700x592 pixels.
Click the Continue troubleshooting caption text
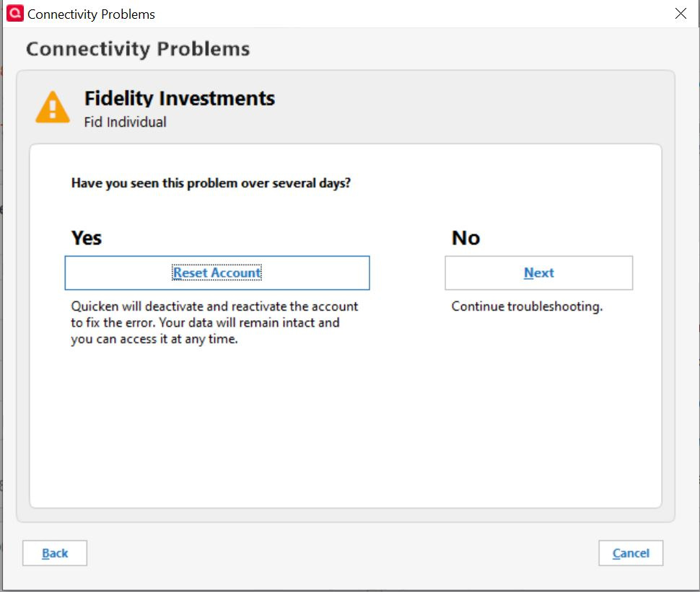pyautogui.click(x=527, y=306)
